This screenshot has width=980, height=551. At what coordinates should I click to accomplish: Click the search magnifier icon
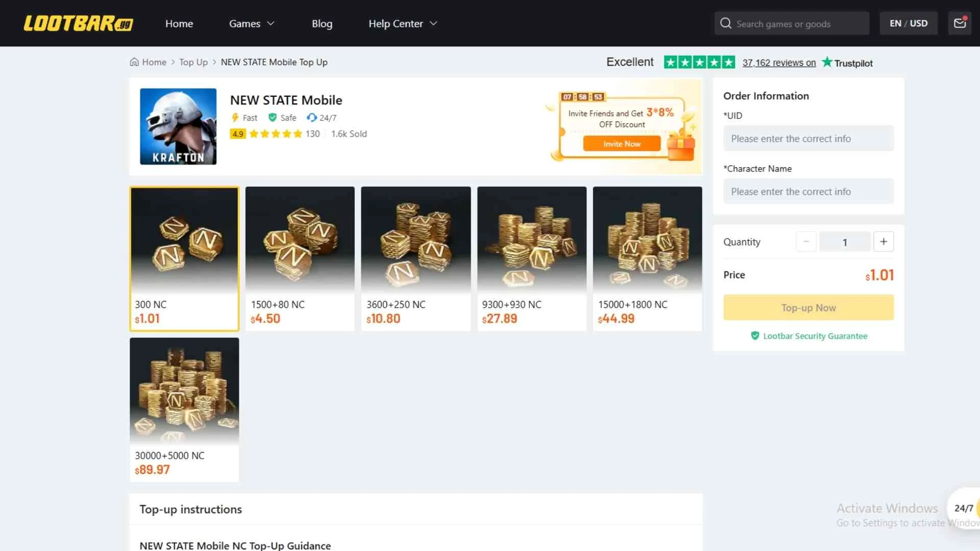725,23
